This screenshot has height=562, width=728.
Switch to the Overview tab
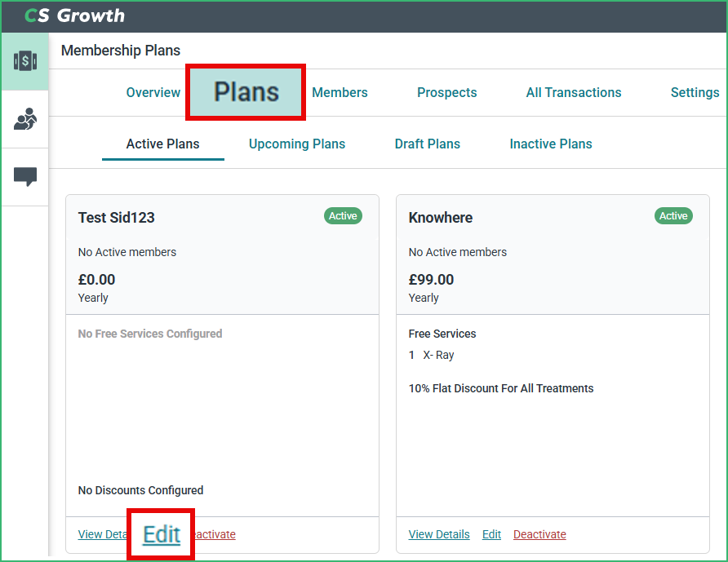click(x=153, y=92)
